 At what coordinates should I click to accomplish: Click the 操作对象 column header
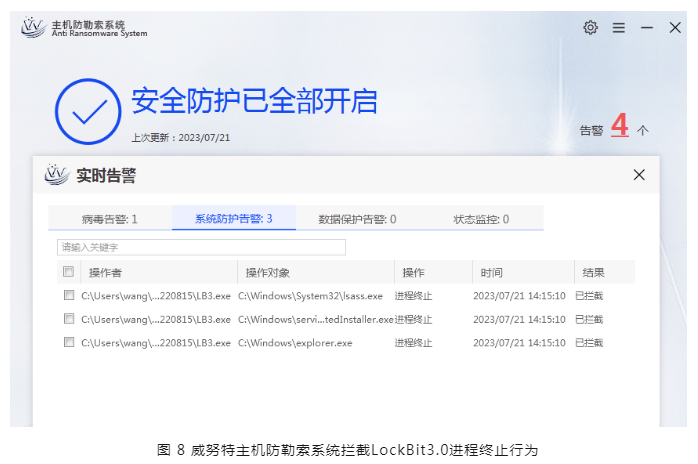268,272
